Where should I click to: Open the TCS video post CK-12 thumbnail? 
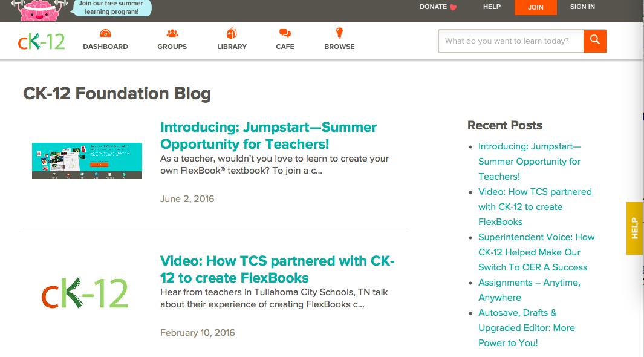85,293
